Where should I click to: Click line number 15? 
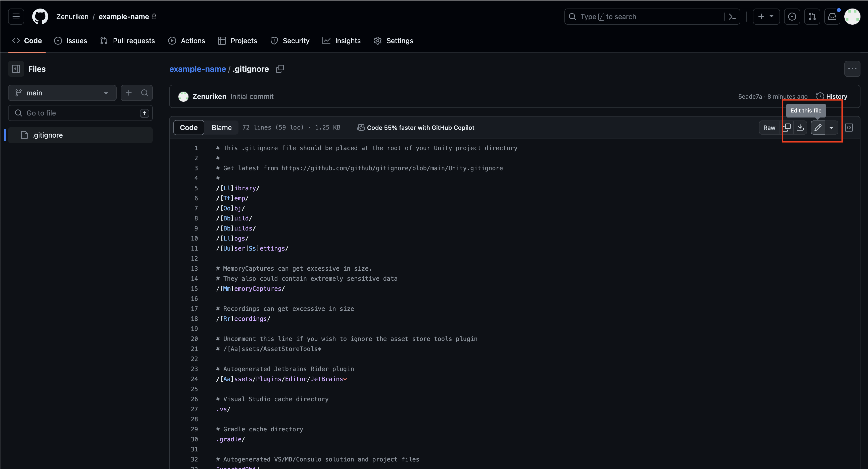(x=195, y=288)
